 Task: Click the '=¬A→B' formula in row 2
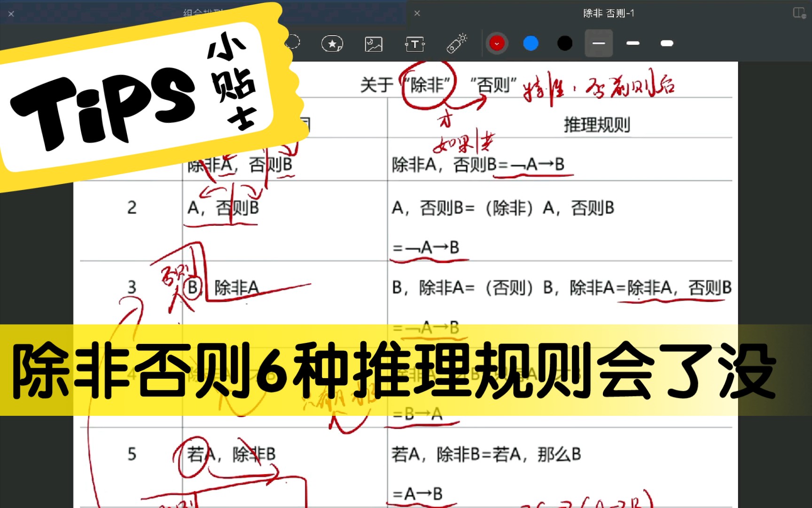tap(426, 247)
